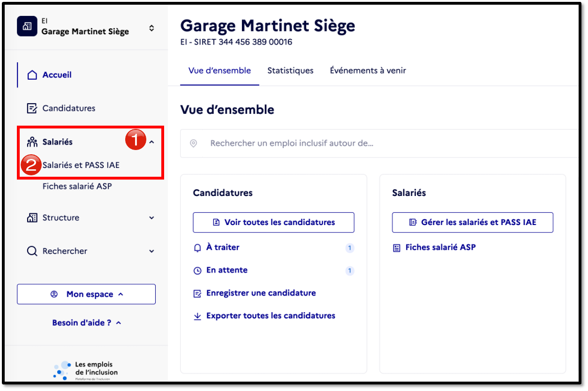Click the Rechercher magnifier icon
Image resolution: width=588 pixels, height=391 pixels.
(32, 251)
